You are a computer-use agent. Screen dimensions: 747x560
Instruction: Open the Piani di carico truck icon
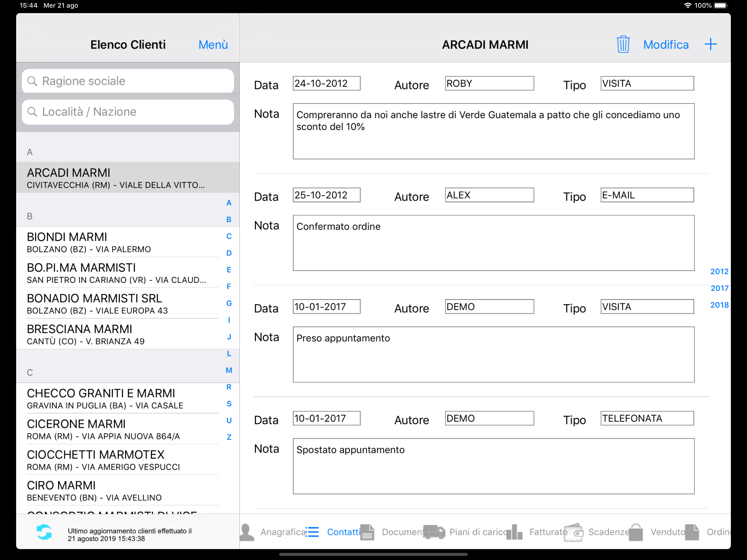point(434,532)
